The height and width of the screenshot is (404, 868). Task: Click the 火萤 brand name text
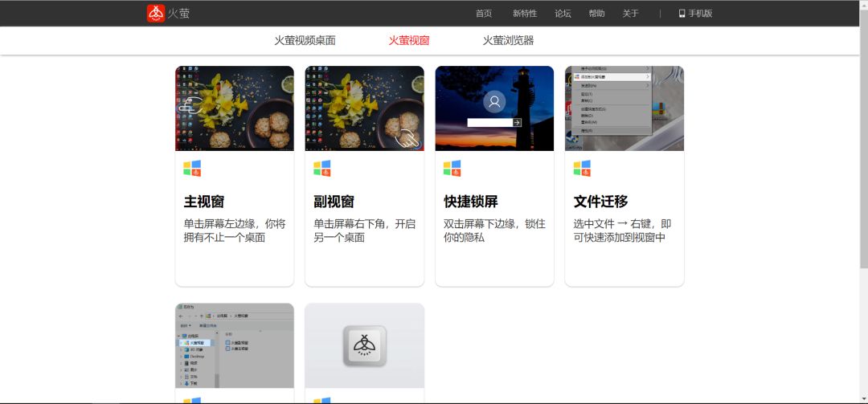pos(178,14)
